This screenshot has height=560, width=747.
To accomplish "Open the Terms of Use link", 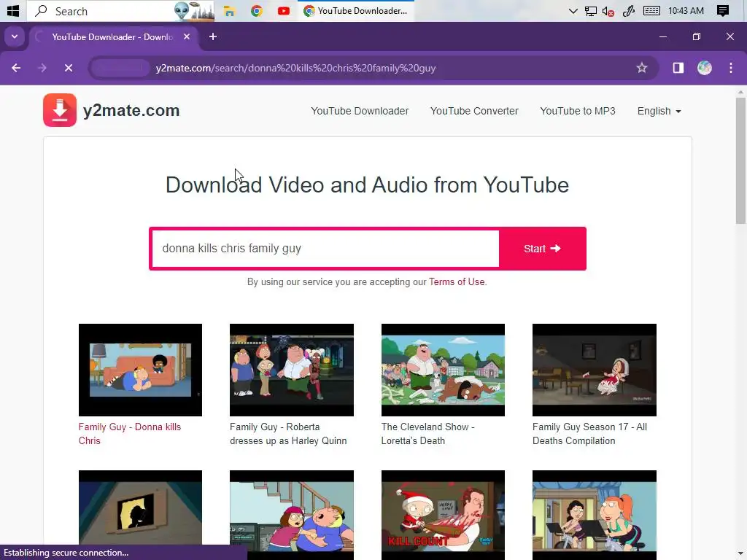I will tap(457, 282).
